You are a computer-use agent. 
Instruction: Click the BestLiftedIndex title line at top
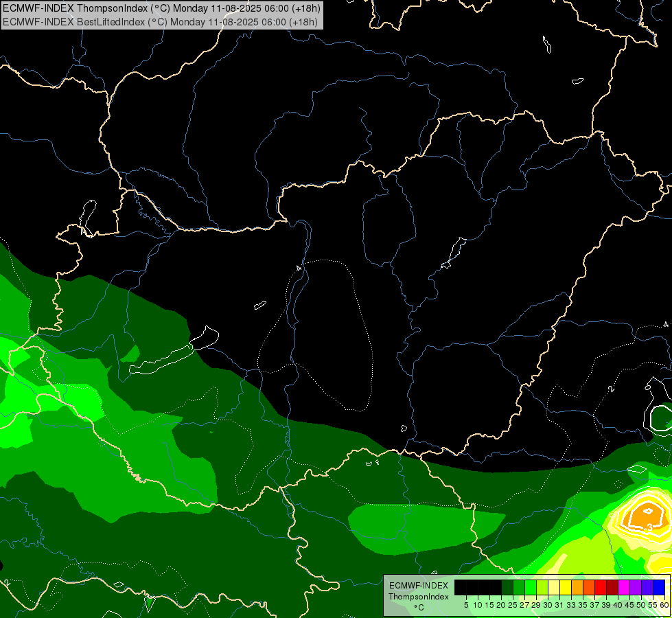pyautogui.click(x=161, y=22)
